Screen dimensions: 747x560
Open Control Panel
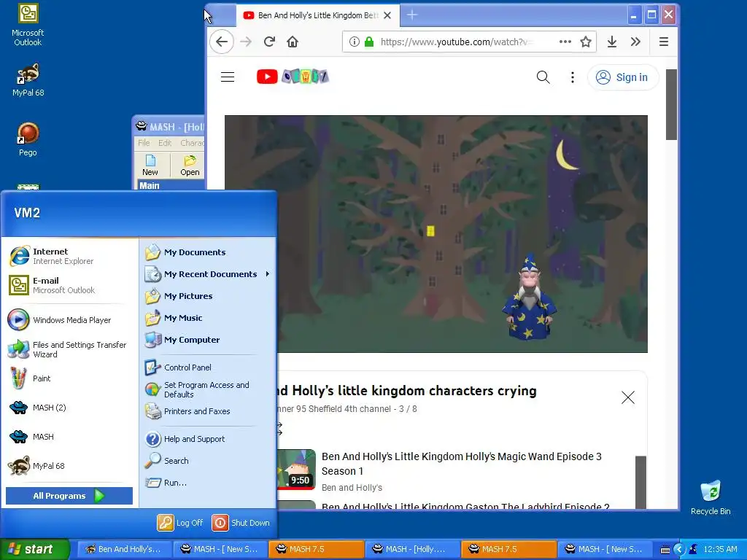[x=208, y=367]
